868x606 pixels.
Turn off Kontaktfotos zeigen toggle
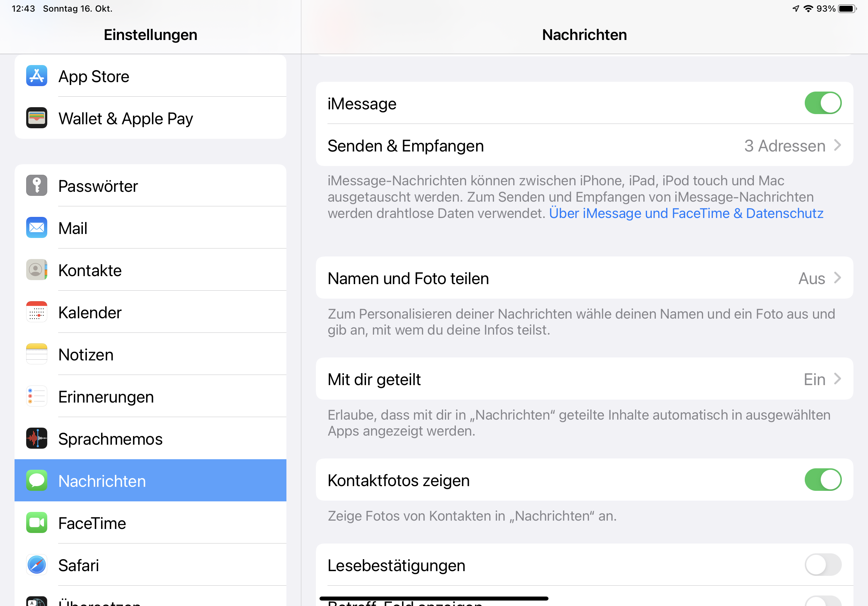(823, 480)
